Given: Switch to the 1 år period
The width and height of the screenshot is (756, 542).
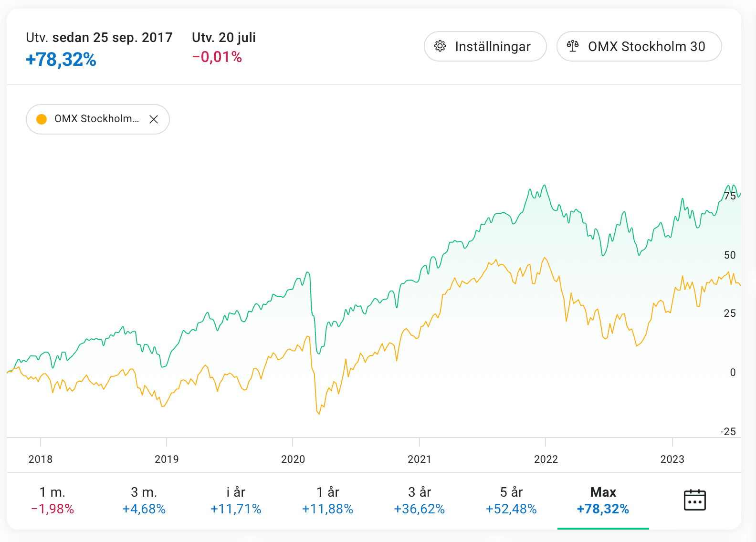Looking at the screenshot, I should [x=327, y=500].
